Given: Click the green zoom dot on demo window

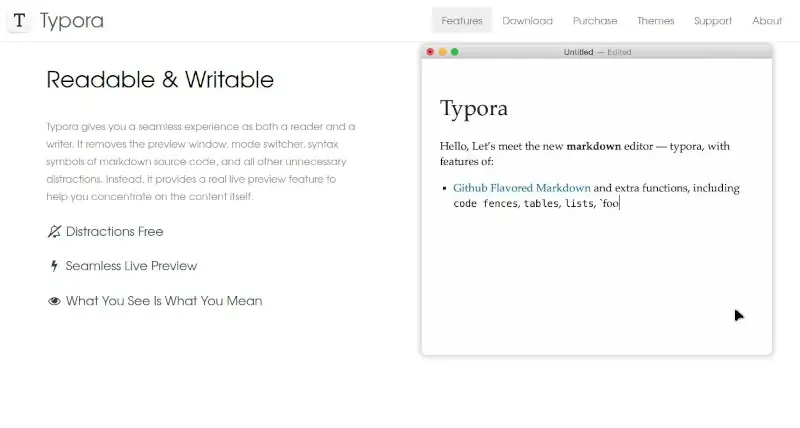Looking at the screenshot, I should [x=455, y=52].
